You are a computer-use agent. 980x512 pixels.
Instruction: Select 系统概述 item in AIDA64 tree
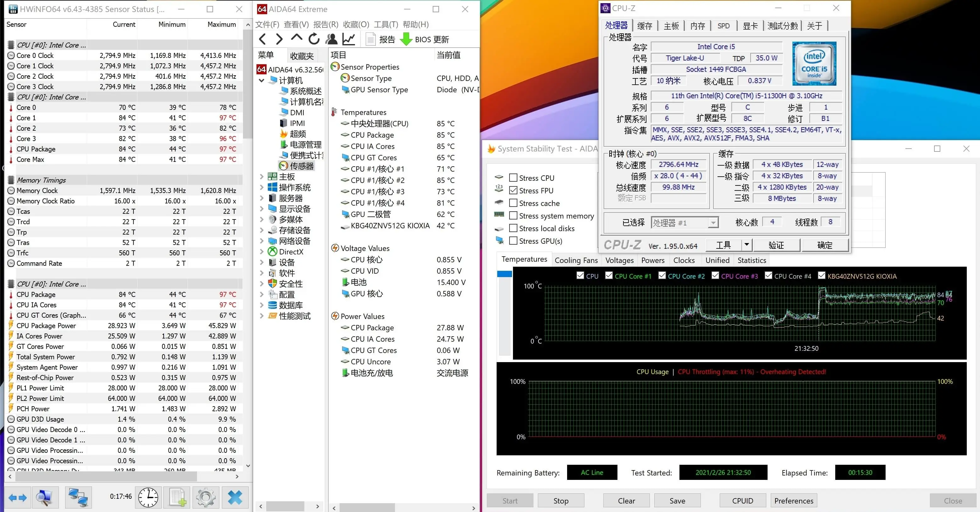coord(301,91)
